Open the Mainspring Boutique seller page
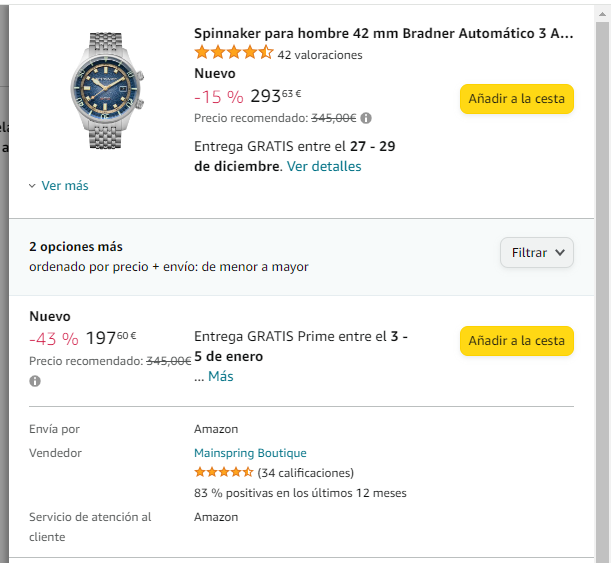 point(250,453)
